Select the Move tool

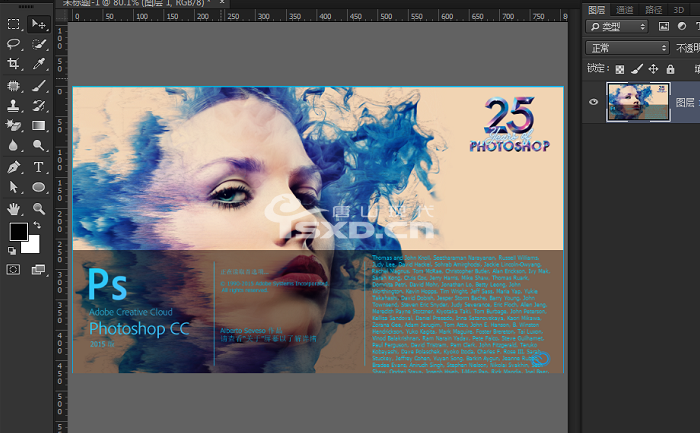[38, 24]
